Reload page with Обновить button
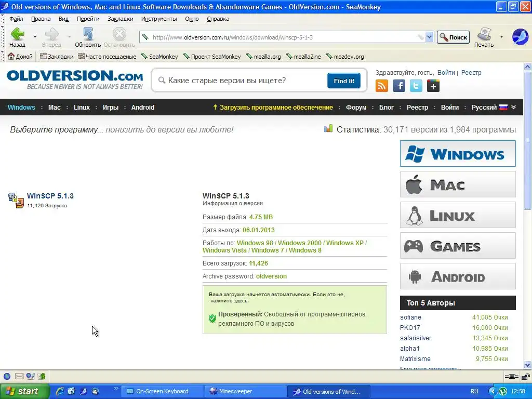 coord(88,37)
